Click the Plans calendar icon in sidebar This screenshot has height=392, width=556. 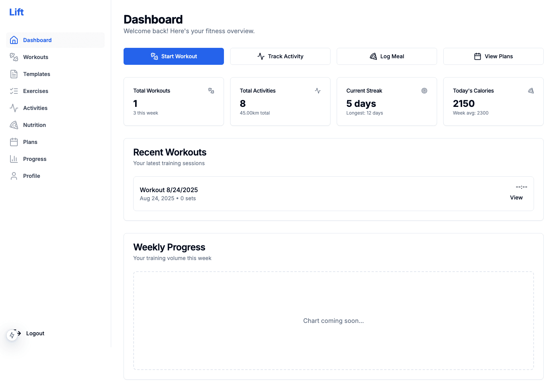(x=14, y=142)
